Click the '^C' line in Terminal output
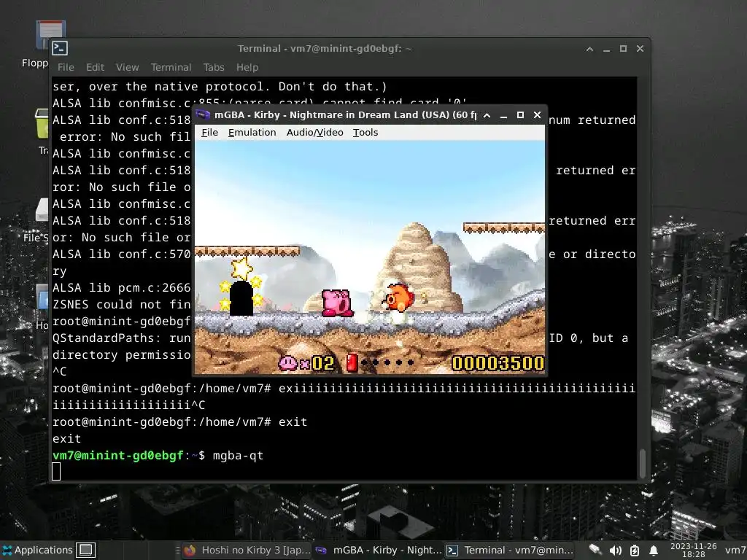The image size is (747, 560). point(60,371)
